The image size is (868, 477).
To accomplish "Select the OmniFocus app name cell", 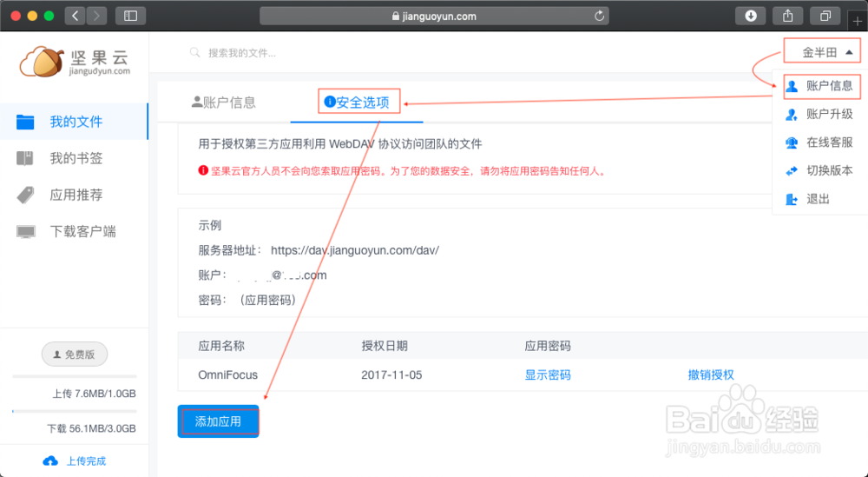I will click(x=228, y=375).
